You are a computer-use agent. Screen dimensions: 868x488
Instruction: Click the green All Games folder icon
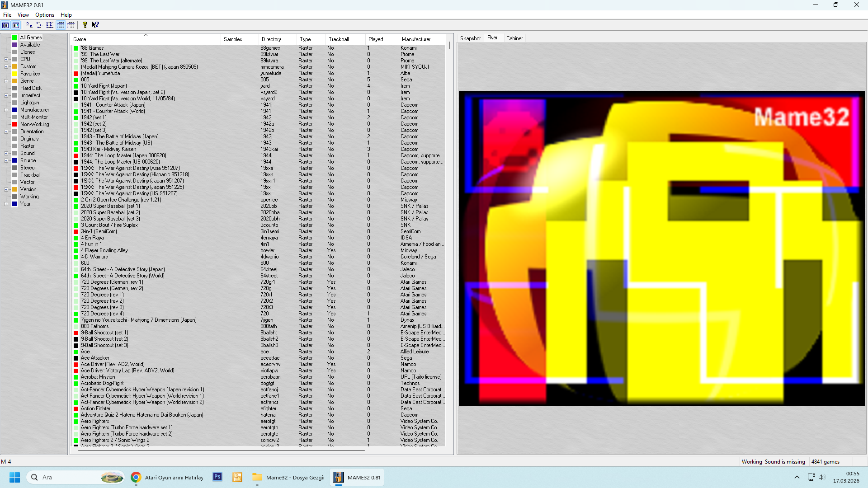coord(14,38)
